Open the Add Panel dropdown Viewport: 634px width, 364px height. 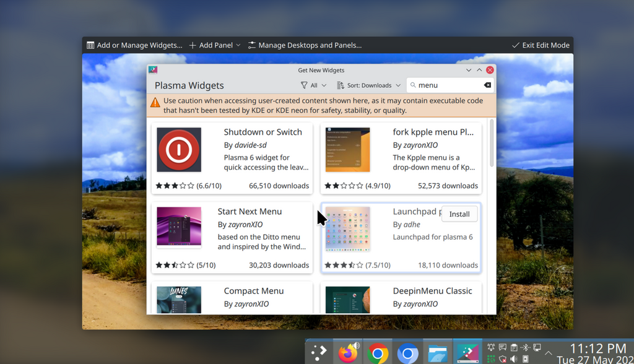pyautogui.click(x=215, y=45)
